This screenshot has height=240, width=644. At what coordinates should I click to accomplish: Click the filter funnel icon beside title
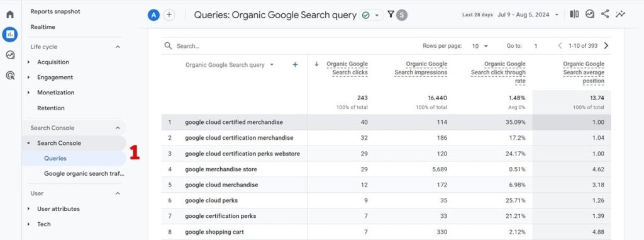(x=391, y=15)
